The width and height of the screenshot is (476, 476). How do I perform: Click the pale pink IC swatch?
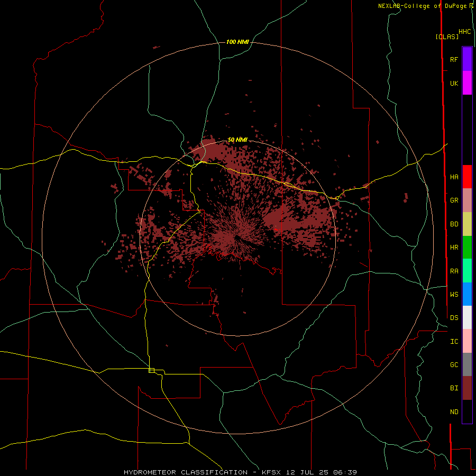point(467,341)
